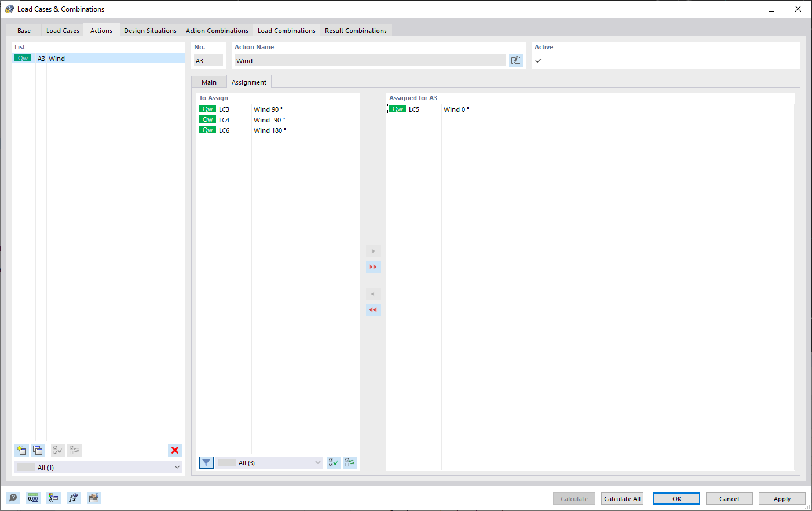Open the Action Combinations tab
Image resolution: width=812 pixels, height=511 pixels.
click(x=217, y=31)
